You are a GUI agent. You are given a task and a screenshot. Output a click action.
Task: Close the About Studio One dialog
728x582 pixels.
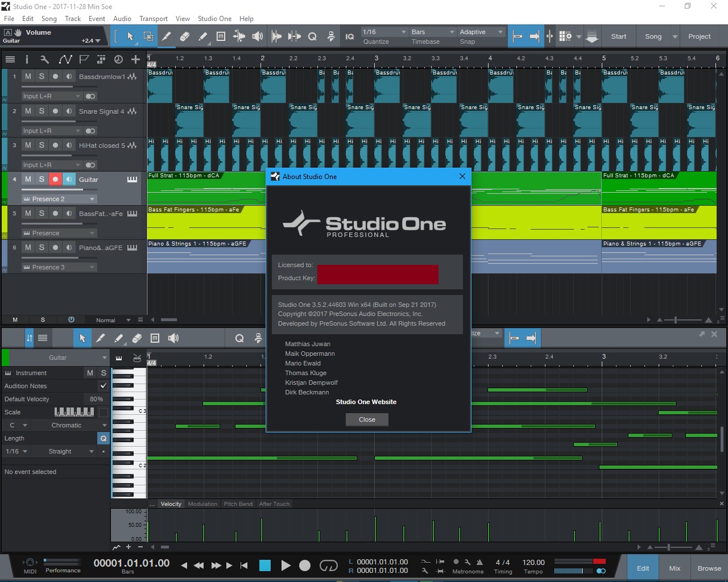click(367, 419)
